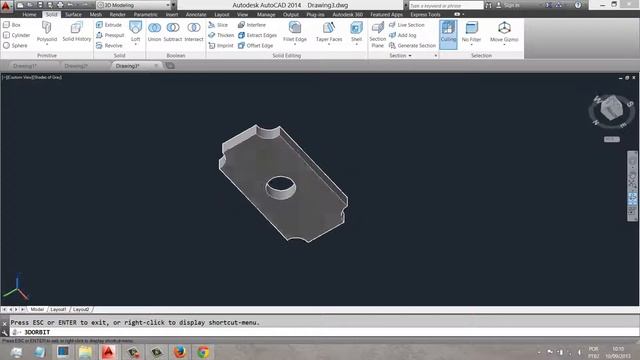The width and height of the screenshot is (640, 360).
Task: Click the Imprint tool
Action: 221,45
